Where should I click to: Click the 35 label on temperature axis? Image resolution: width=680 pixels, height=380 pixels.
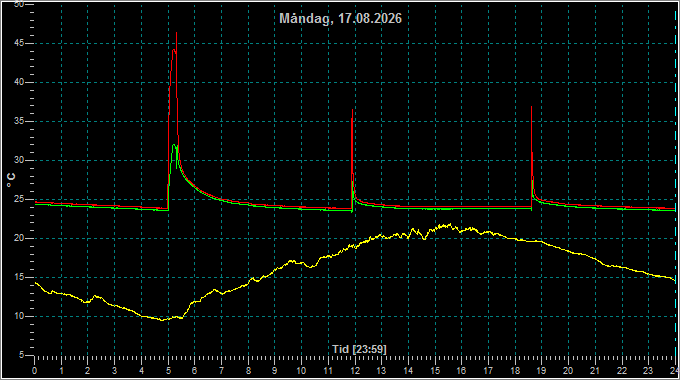(18, 121)
